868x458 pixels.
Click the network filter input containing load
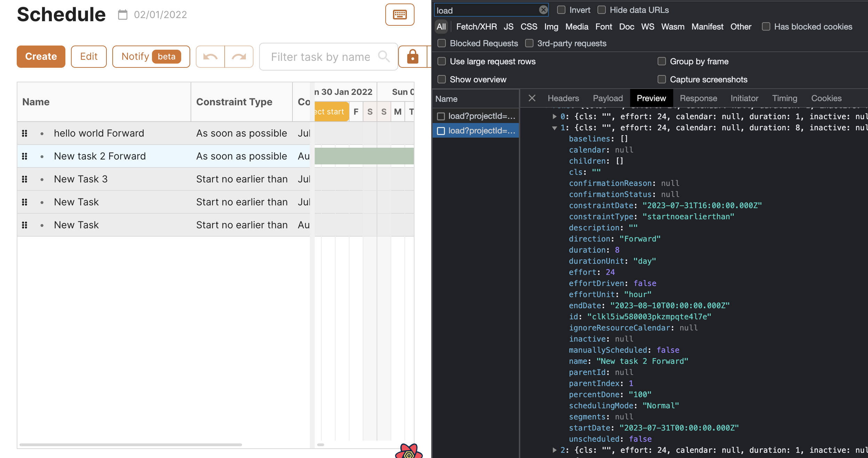point(491,10)
